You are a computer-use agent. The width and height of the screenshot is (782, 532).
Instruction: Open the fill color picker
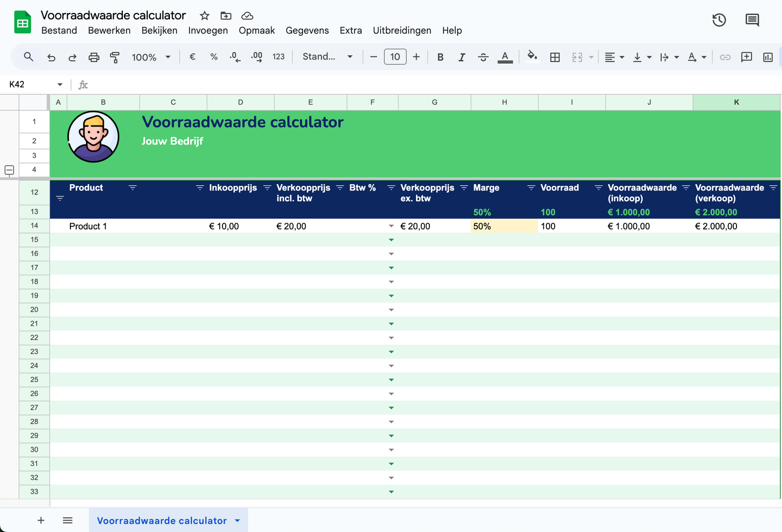pyautogui.click(x=532, y=57)
